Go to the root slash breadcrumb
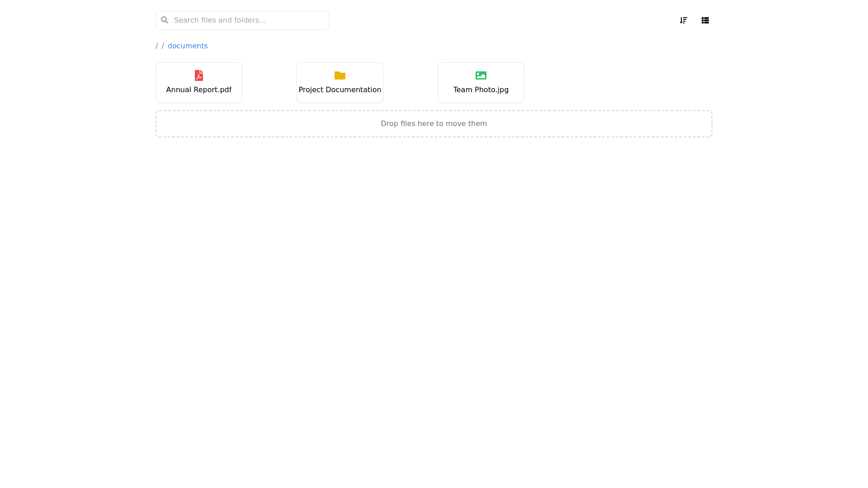 [x=157, y=46]
